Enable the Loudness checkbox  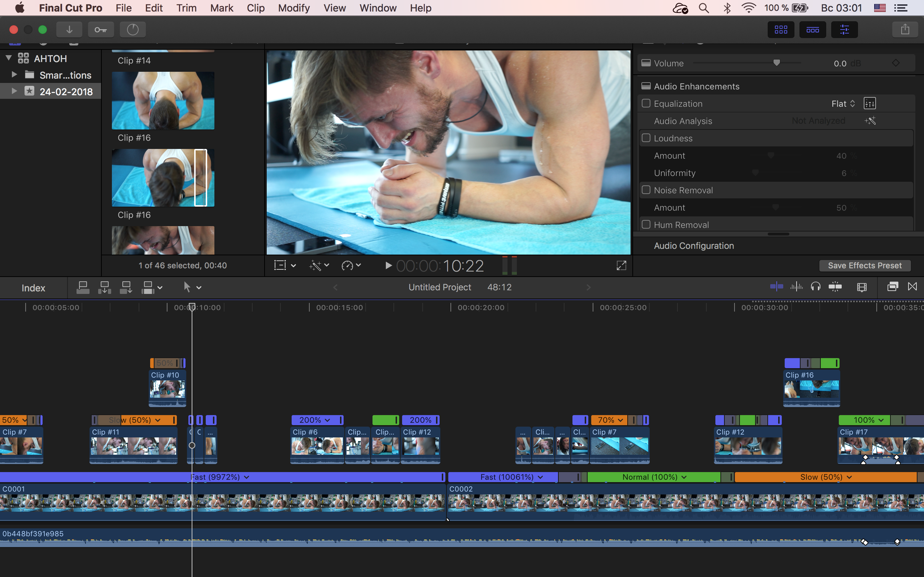(x=646, y=138)
